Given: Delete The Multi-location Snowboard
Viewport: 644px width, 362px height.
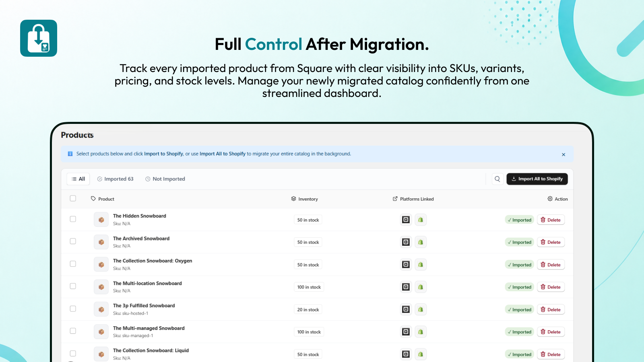Looking at the screenshot, I should point(551,287).
